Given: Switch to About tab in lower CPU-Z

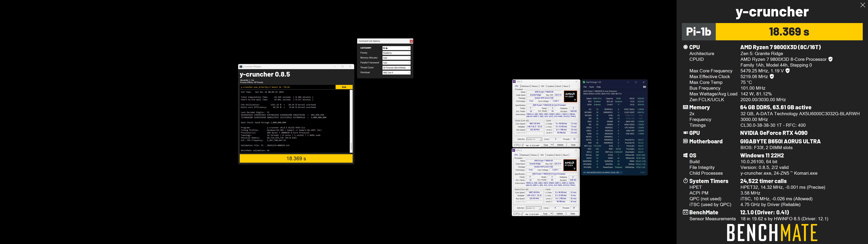Looking at the screenshot, I should pos(565,155).
